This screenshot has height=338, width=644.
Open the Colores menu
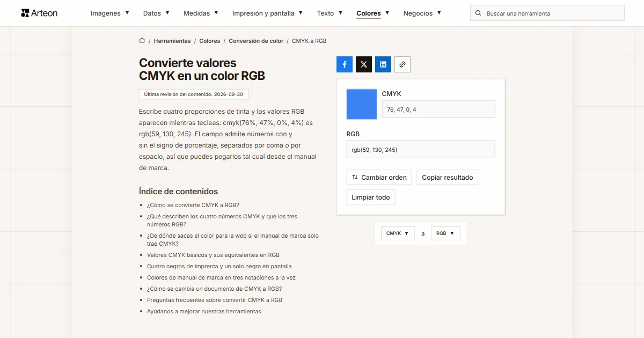pos(373,13)
